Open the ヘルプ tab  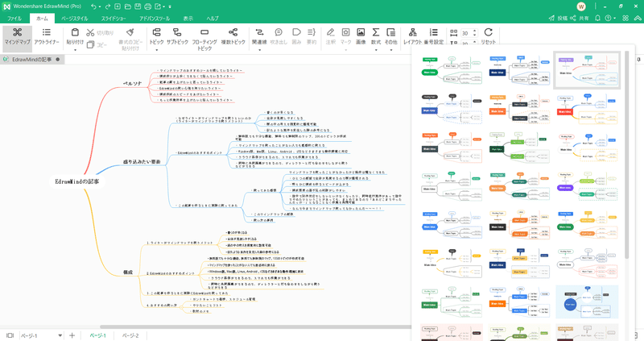click(x=213, y=19)
